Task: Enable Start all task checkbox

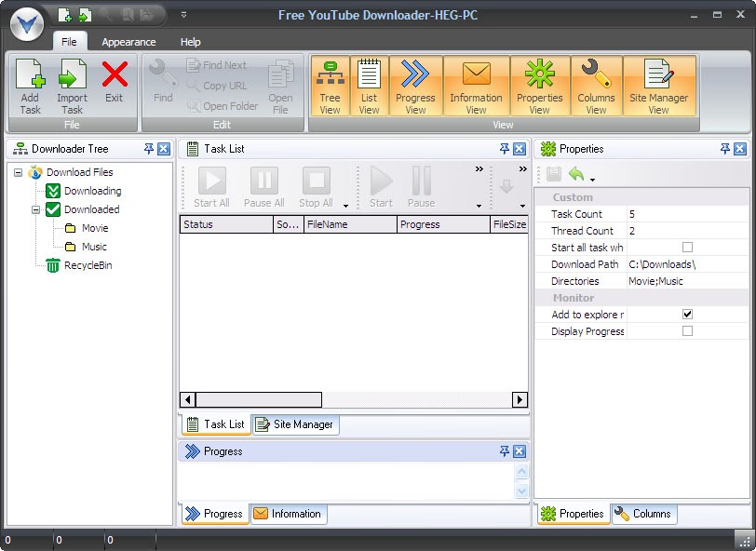Action: click(x=687, y=248)
